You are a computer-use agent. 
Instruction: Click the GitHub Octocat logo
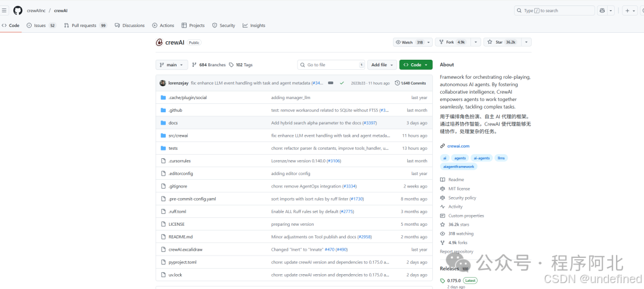point(18,11)
